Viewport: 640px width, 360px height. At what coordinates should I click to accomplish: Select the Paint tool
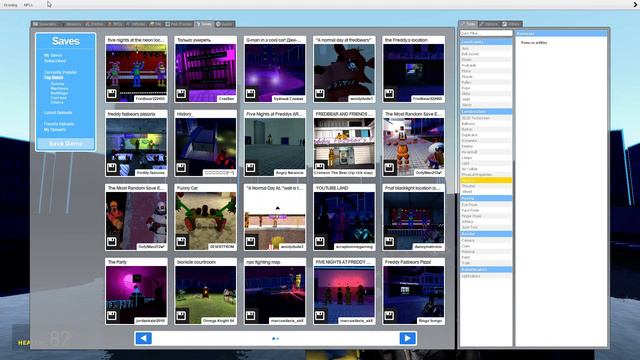[x=486, y=257]
